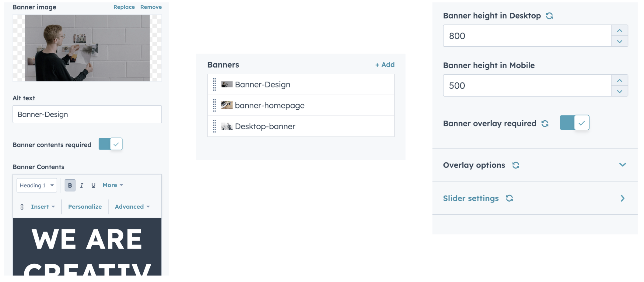This screenshot has width=644, height=282.
Task: Reset Banner height in Desktop value
Action: tap(549, 16)
